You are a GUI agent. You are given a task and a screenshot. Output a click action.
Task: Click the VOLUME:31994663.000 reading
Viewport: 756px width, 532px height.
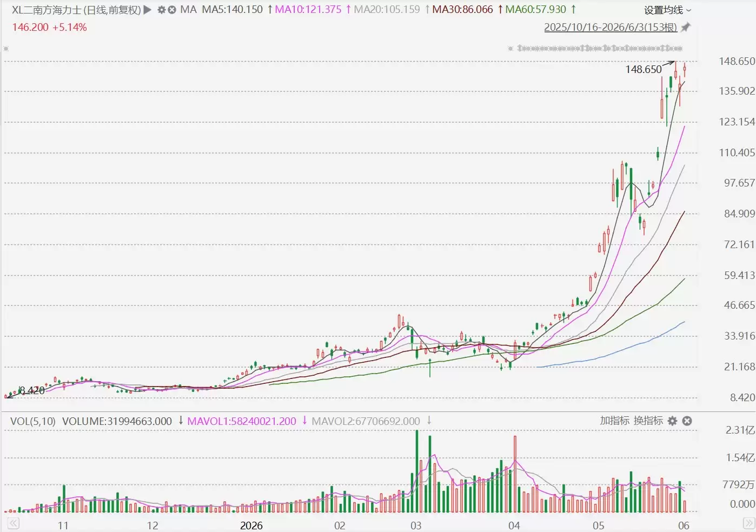[x=117, y=421]
